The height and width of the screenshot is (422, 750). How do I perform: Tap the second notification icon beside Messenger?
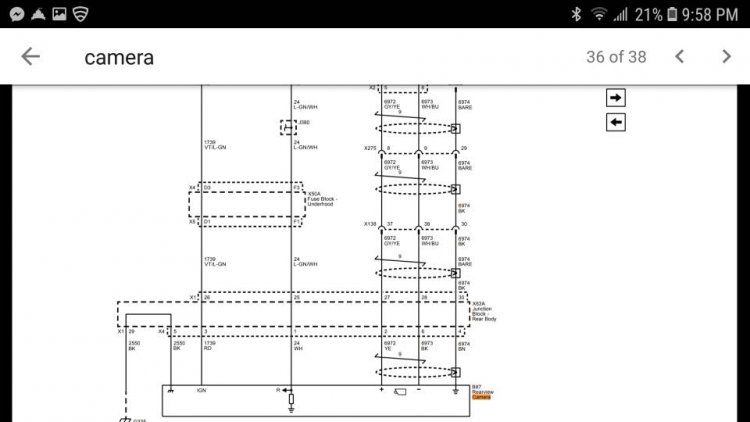click(38, 14)
